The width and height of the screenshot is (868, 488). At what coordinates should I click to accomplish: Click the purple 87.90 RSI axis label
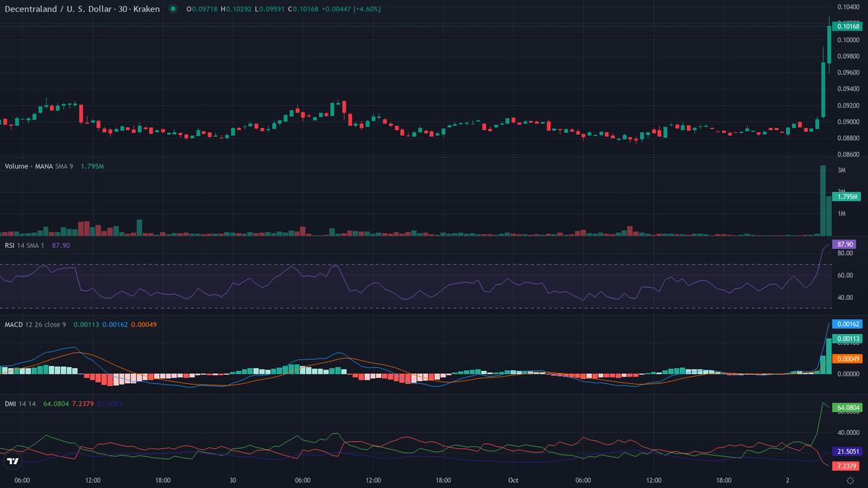click(845, 244)
